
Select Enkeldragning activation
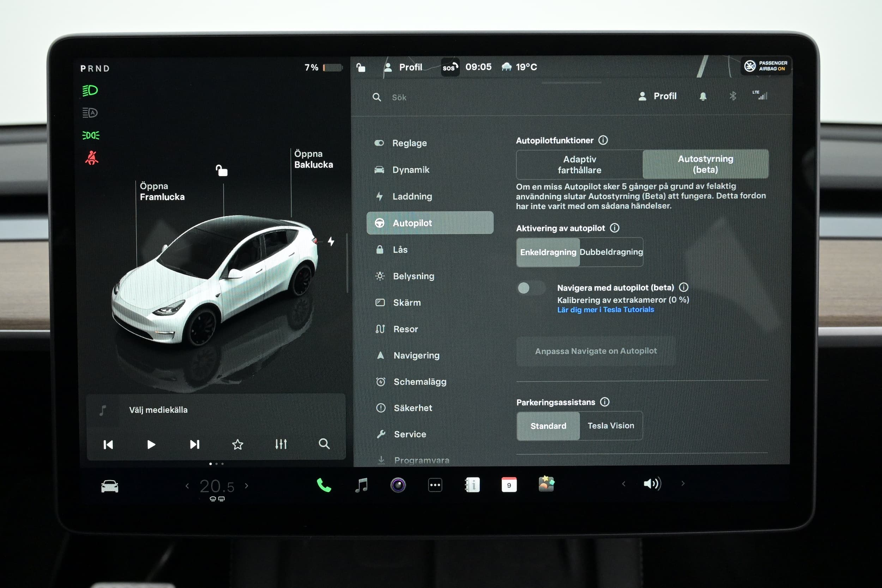pyautogui.click(x=548, y=252)
